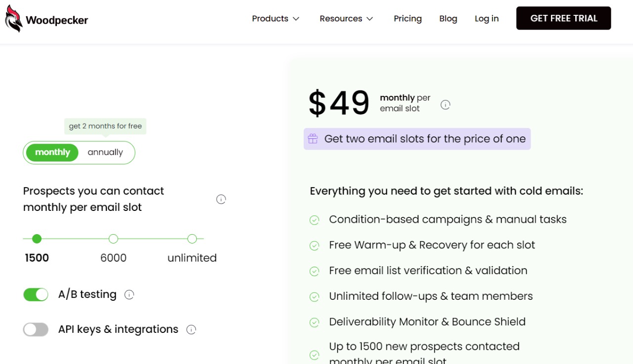Switch billing to annually
Viewport: 633px width, 364px height.
pos(105,153)
